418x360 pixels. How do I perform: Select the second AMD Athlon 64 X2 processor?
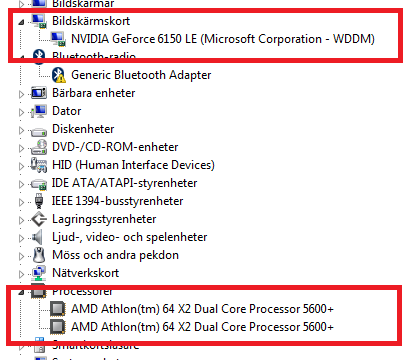point(202,327)
